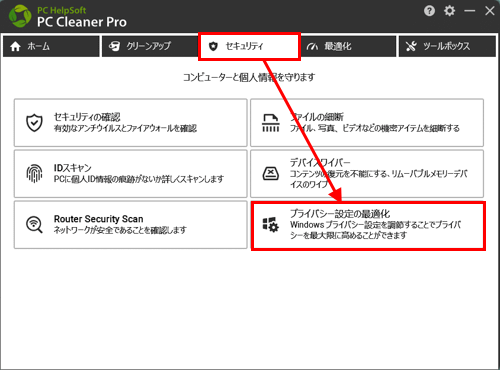Launch Router Security Scan

tap(131, 225)
